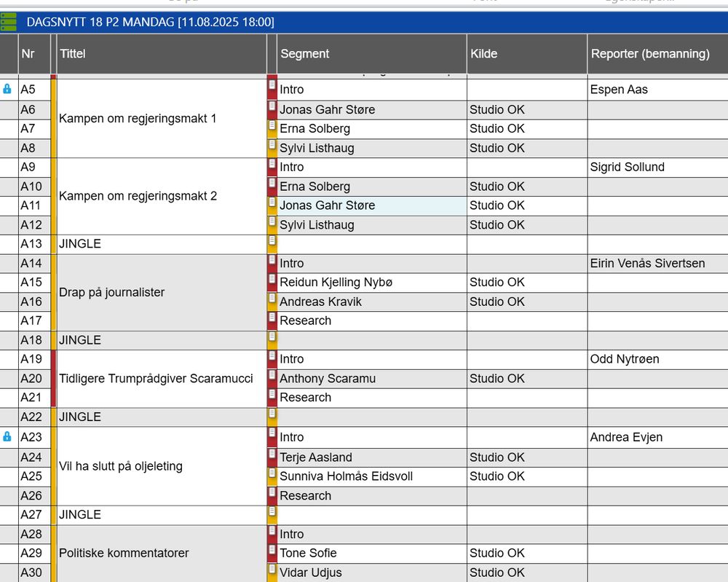Select reporter cell Sigrid Sollund

tap(658, 168)
